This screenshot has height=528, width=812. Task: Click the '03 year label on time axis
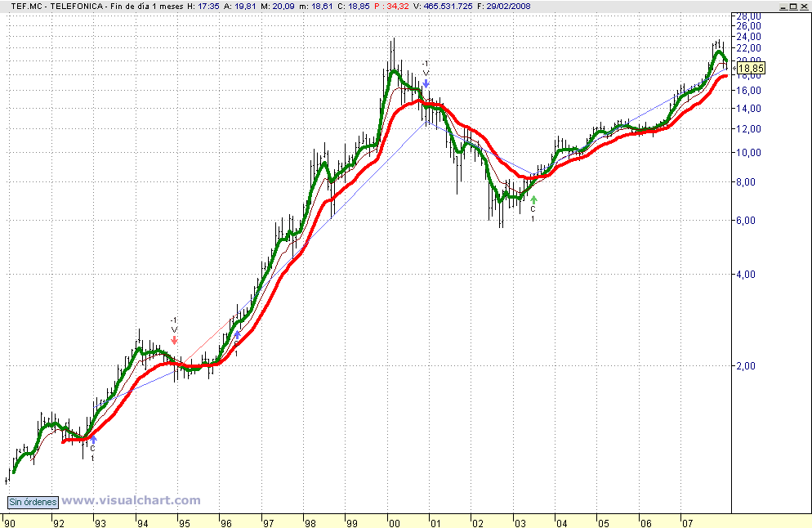coord(520,523)
